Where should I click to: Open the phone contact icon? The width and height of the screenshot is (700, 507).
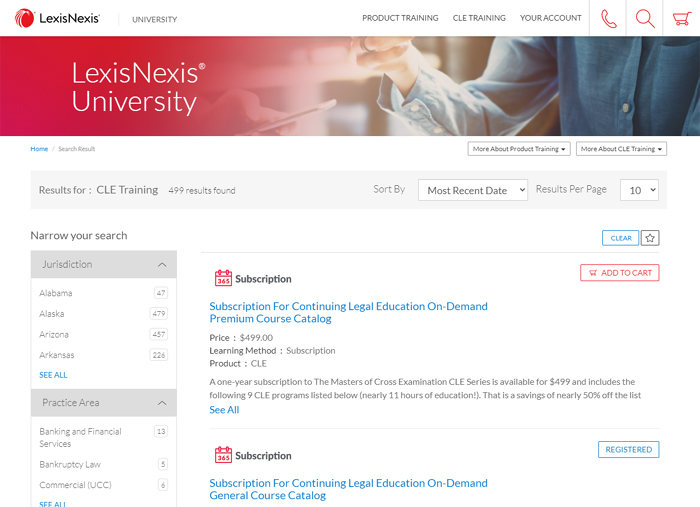608,18
